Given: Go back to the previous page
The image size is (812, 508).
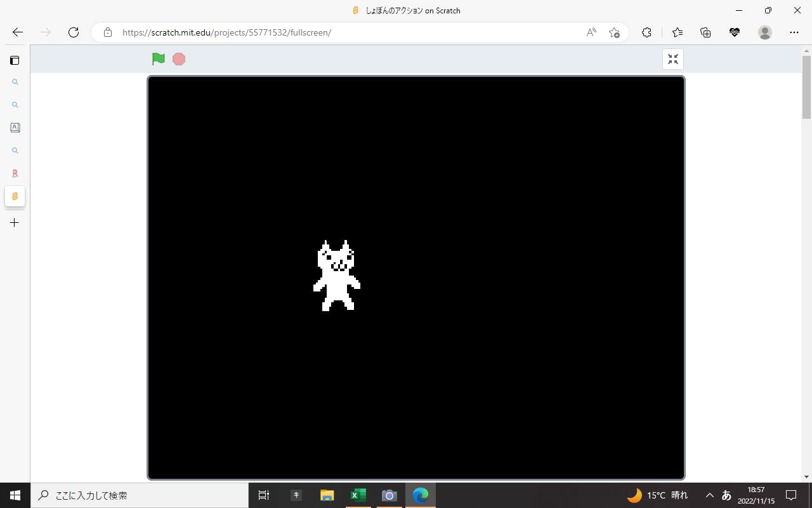Looking at the screenshot, I should pos(18,32).
